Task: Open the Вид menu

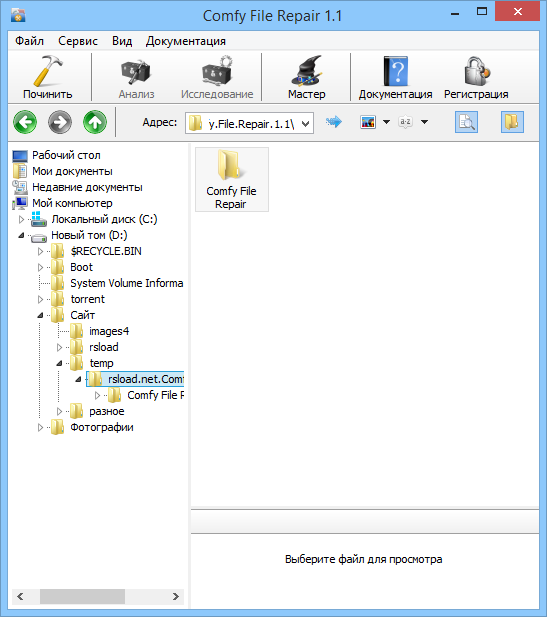Action: (x=122, y=41)
